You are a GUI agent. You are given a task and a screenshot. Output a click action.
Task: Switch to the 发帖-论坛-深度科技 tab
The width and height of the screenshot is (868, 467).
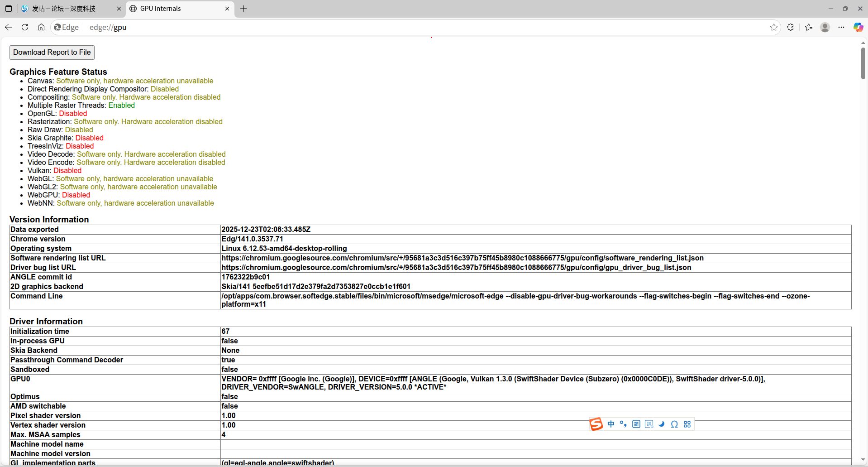63,9
